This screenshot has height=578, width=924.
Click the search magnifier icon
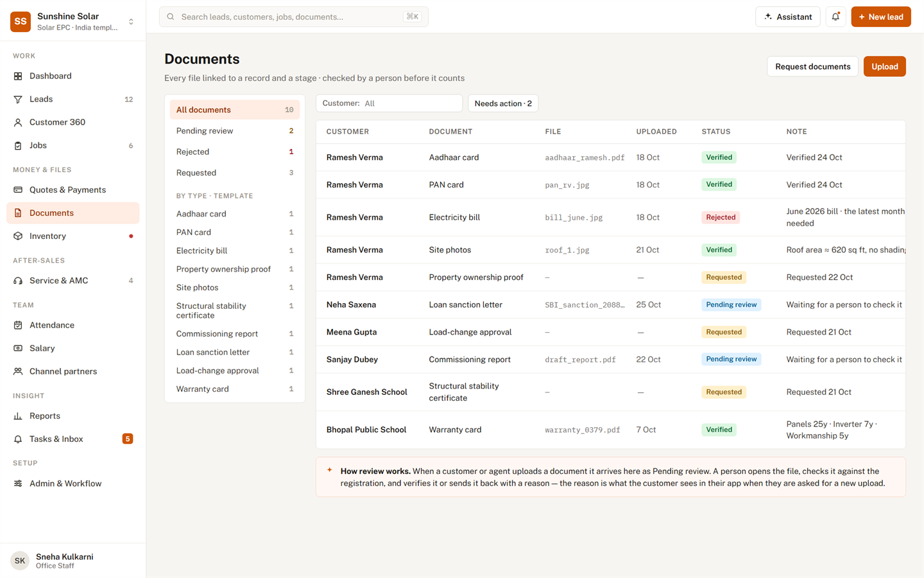pyautogui.click(x=171, y=17)
